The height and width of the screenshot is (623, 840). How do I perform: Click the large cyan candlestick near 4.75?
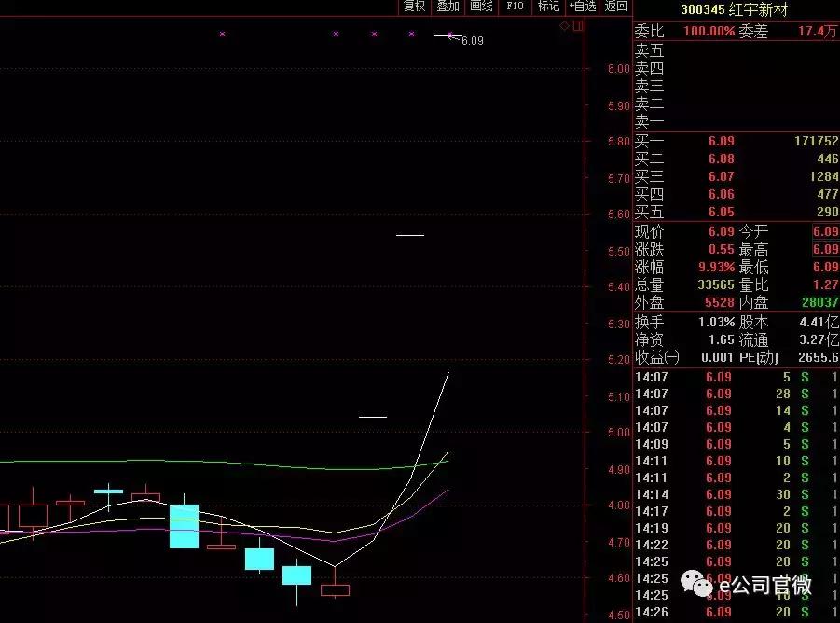coord(184,526)
